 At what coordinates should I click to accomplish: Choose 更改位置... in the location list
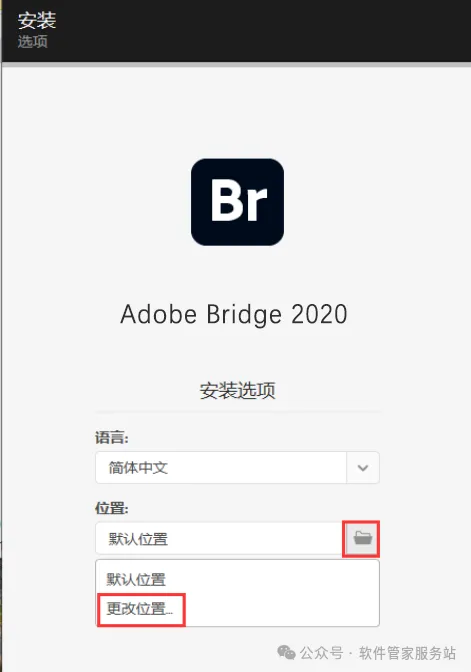coord(140,609)
